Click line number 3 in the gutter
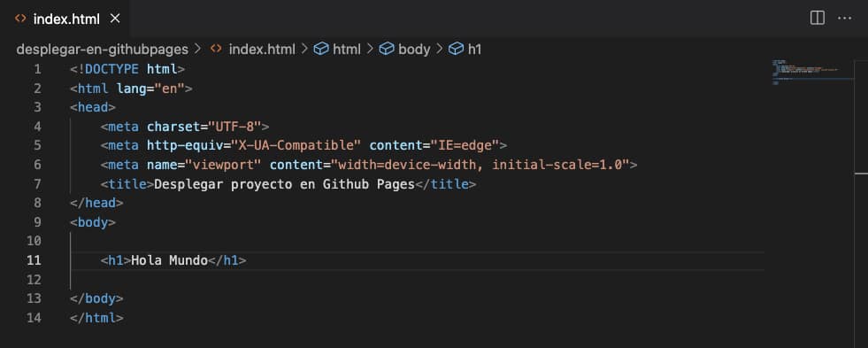This screenshot has width=868, height=348. (38, 107)
